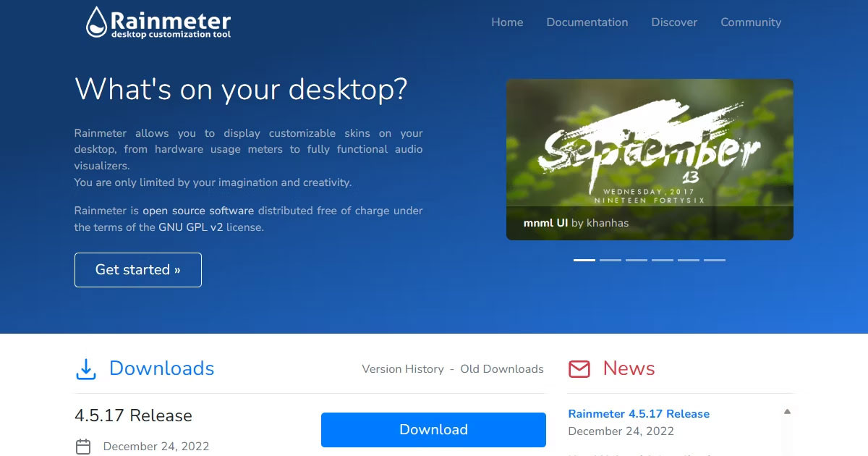Click the red envelope icon beside News
The height and width of the screenshot is (456, 868).
579,368
